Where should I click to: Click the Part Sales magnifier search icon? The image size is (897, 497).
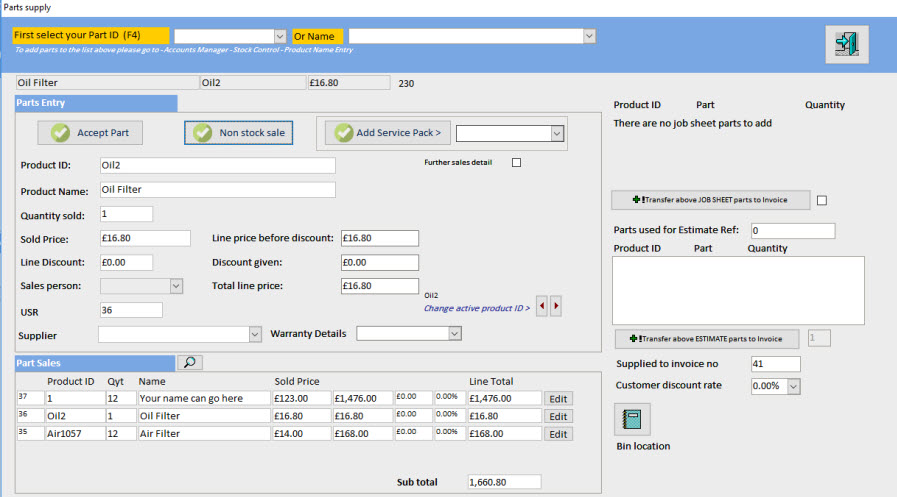coord(190,363)
